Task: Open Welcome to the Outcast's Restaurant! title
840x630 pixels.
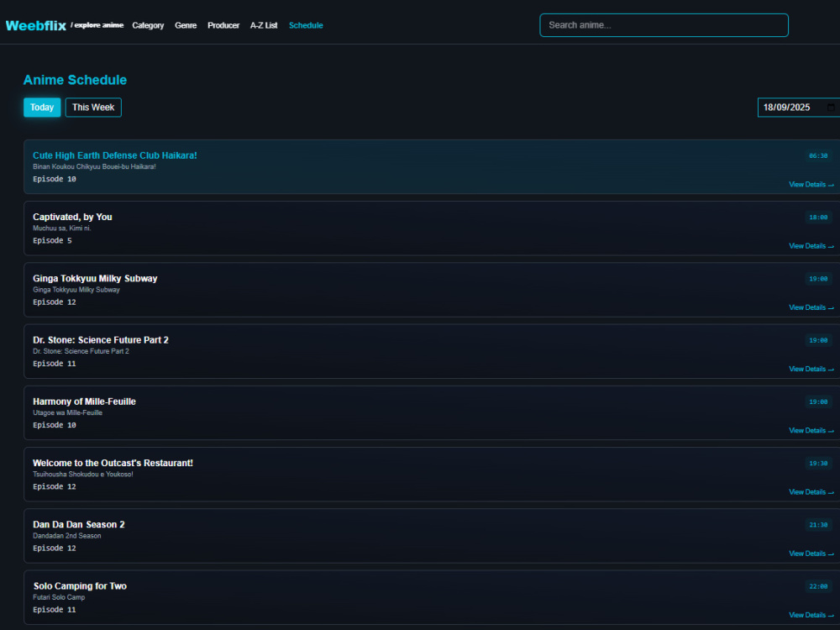Action: point(113,463)
